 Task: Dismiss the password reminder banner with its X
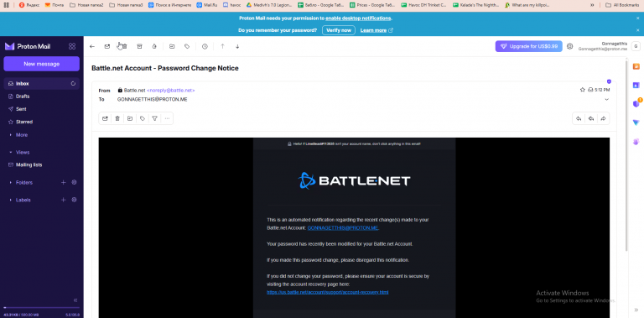pos(638,30)
